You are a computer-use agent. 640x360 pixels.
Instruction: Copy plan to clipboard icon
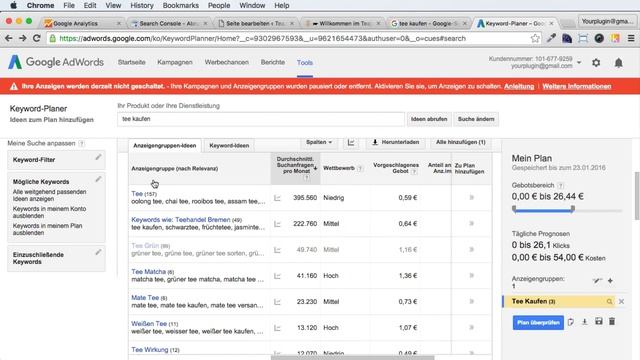pos(571,322)
